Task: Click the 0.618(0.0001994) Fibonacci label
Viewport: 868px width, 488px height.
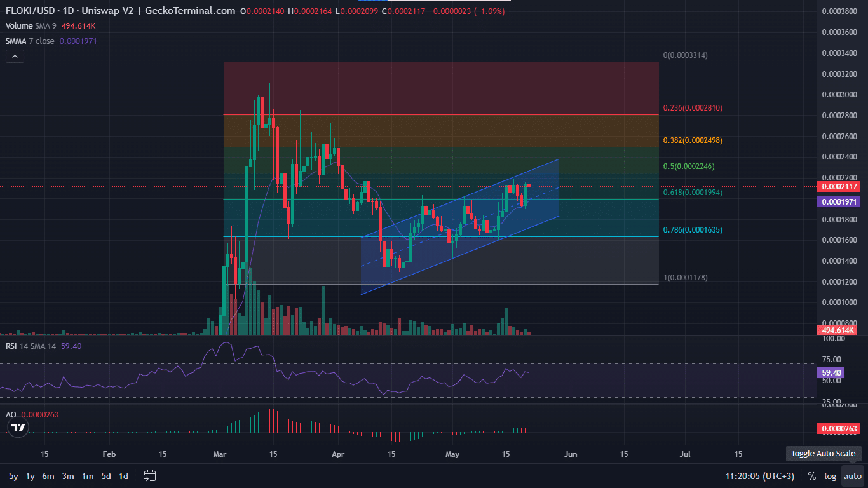Action: click(693, 192)
